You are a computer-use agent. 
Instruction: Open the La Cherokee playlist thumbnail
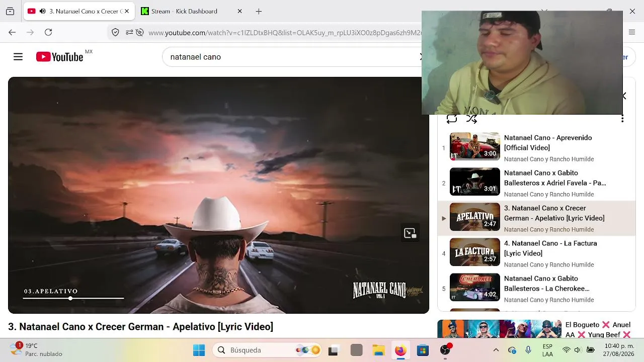pos(474,287)
